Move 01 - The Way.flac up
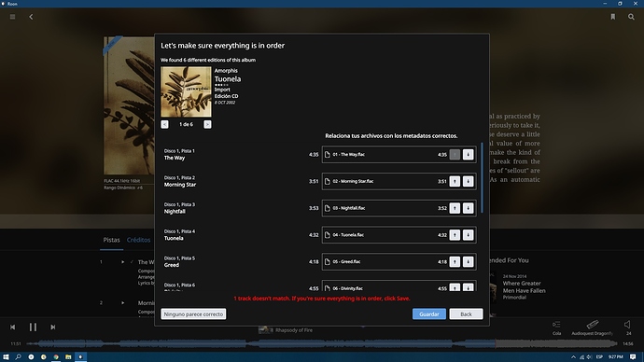 tap(455, 155)
